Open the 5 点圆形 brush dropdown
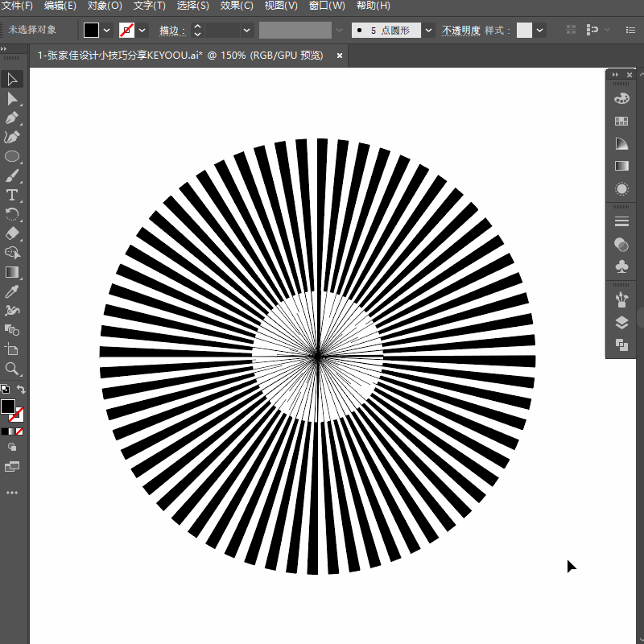644x644 pixels. [428, 30]
